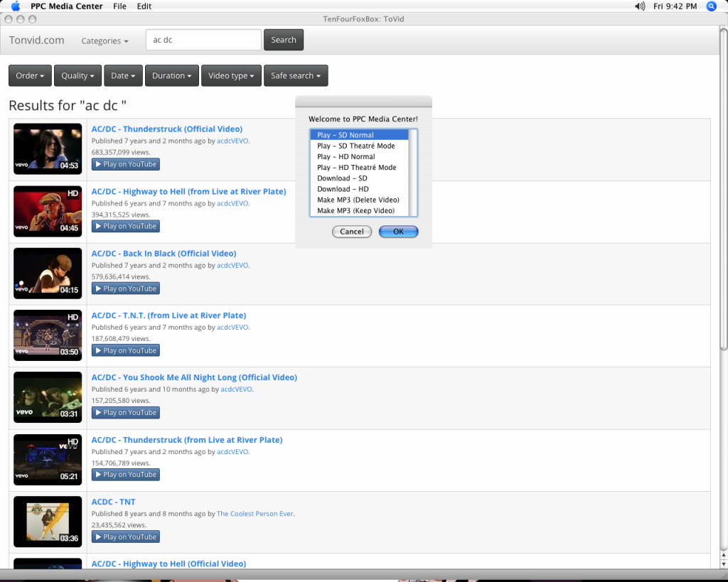Image resolution: width=728 pixels, height=582 pixels.
Task: Click the volume icon in menu bar
Action: tap(640, 6)
